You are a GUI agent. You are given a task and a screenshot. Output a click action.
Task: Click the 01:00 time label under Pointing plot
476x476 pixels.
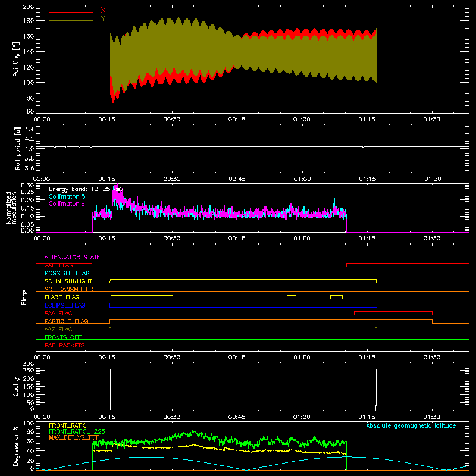(302, 120)
